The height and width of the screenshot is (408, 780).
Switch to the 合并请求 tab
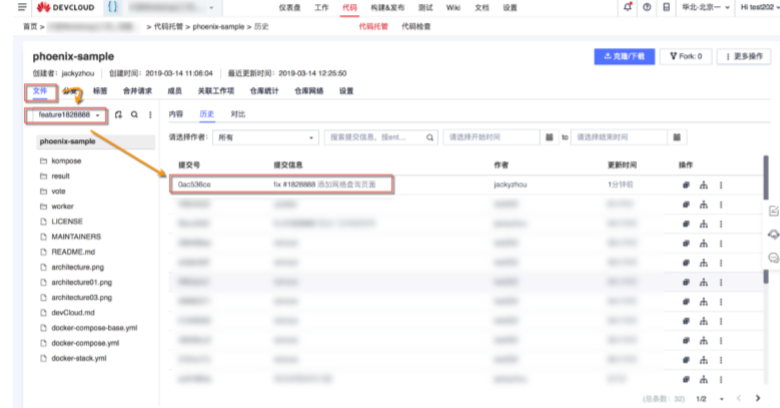click(137, 91)
